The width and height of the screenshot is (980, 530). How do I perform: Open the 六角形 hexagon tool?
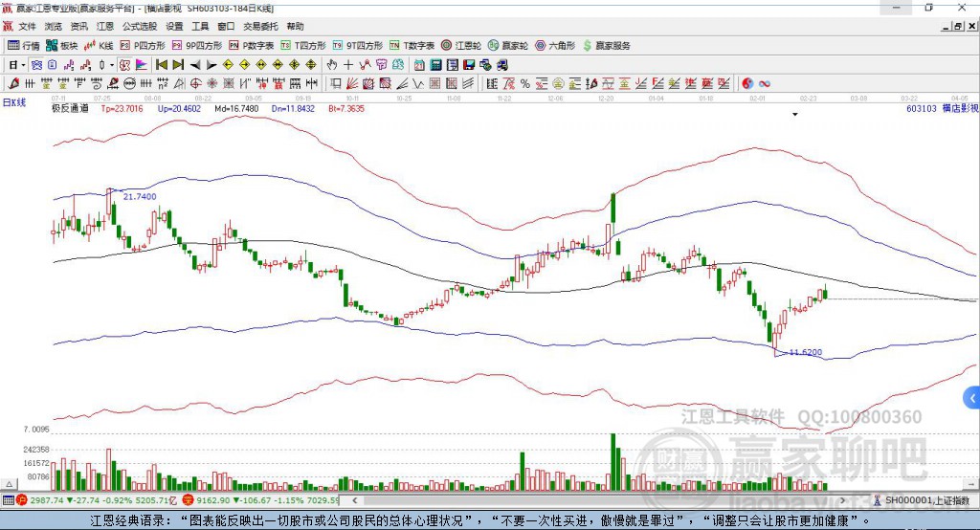[555, 46]
